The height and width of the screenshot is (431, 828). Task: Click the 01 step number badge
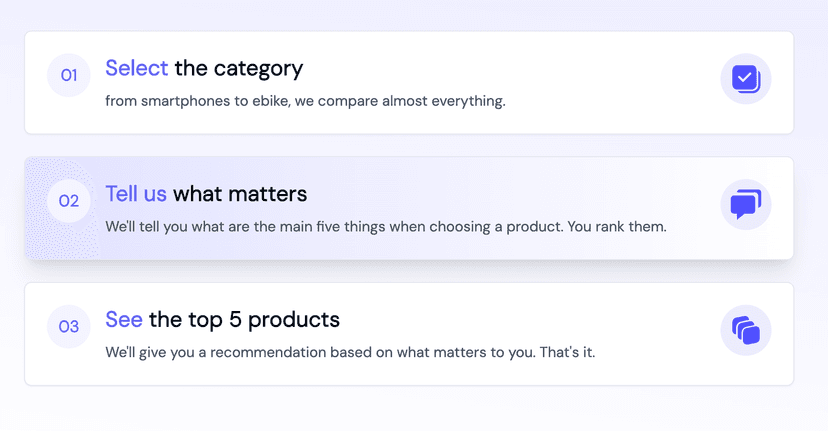click(x=69, y=75)
